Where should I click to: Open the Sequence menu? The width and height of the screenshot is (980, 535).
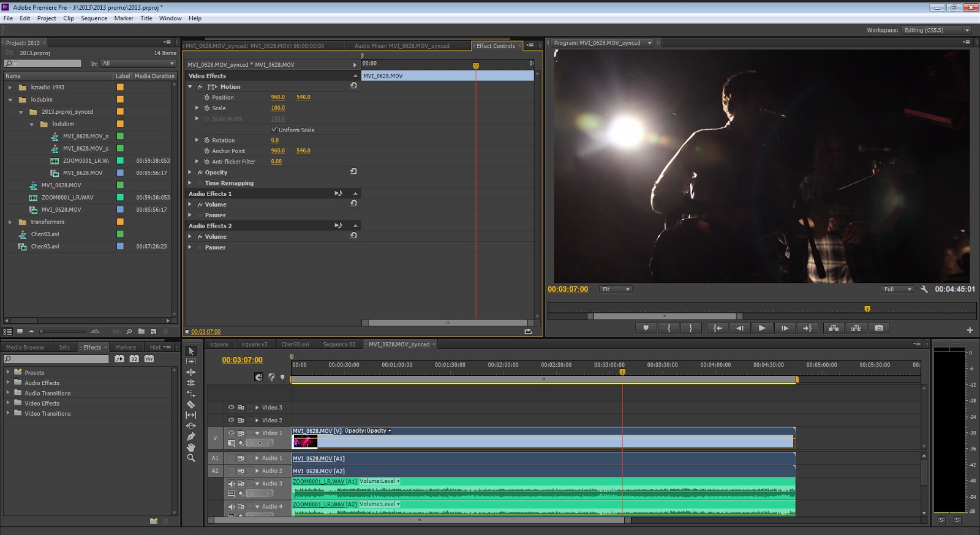(x=94, y=18)
